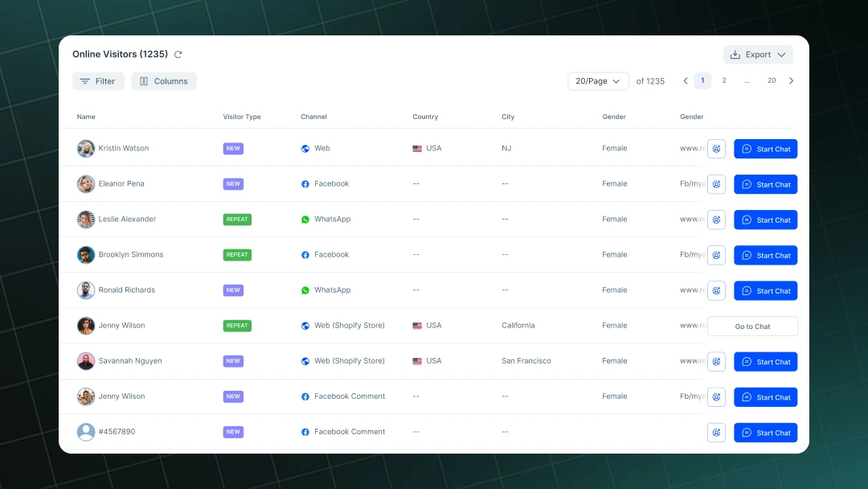Image resolution: width=868 pixels, height=489 pixels.
Task: Click the default avatar of #4567890
Action: [86, 432]
